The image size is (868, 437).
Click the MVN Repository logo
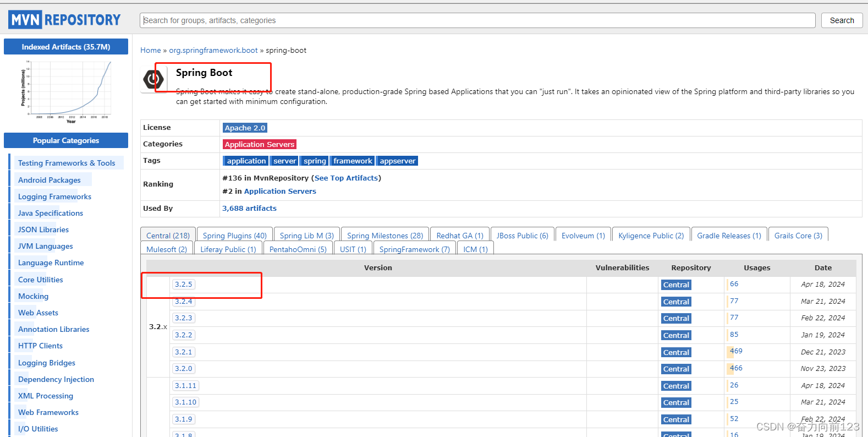pos(64,20)
